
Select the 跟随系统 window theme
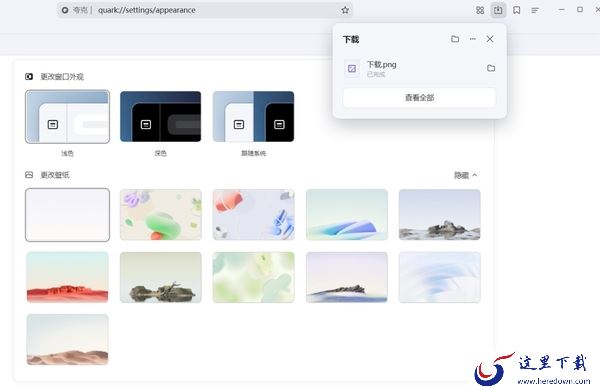253,117
